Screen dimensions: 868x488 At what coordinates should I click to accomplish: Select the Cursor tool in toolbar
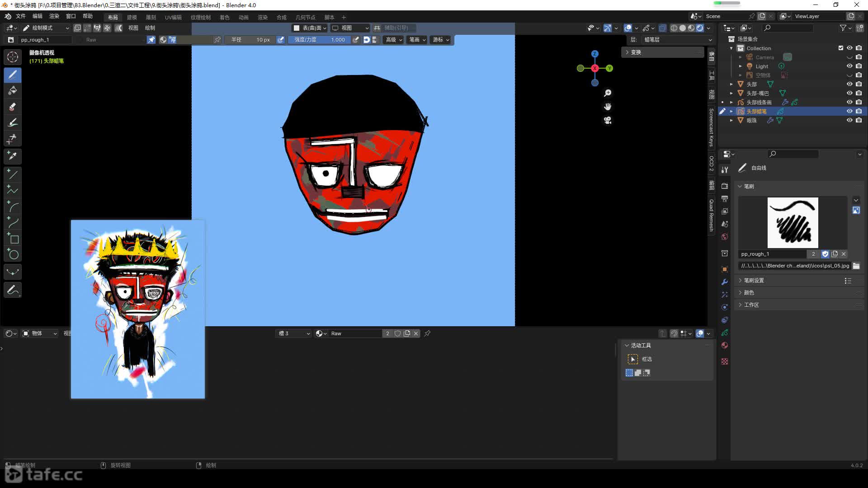coord(13,57)
